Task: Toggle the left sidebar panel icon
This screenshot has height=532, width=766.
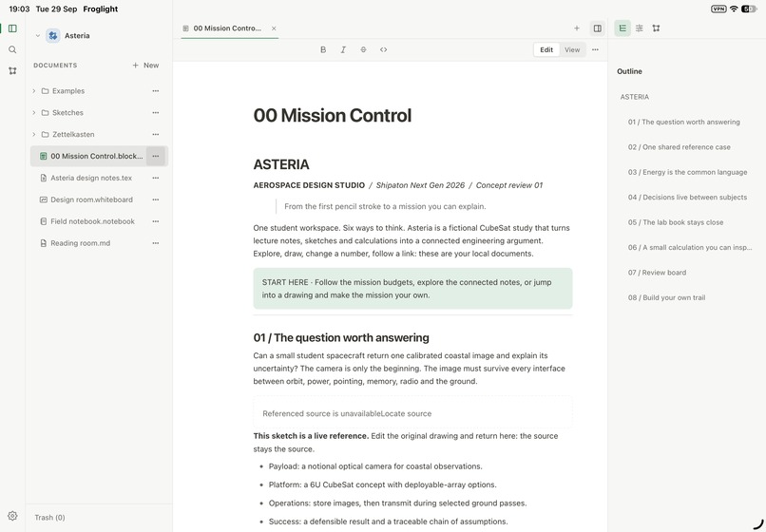Action: pos(12,28)
